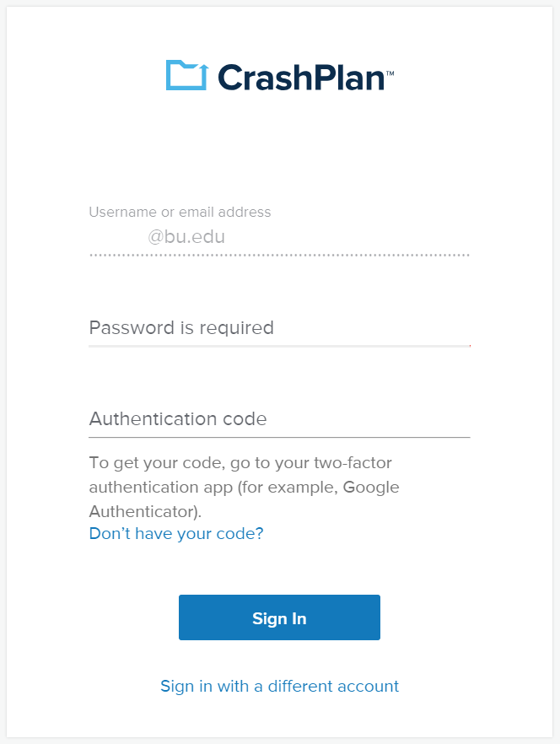Click the trademark symbol beside CrashPlan

[390, 73]
